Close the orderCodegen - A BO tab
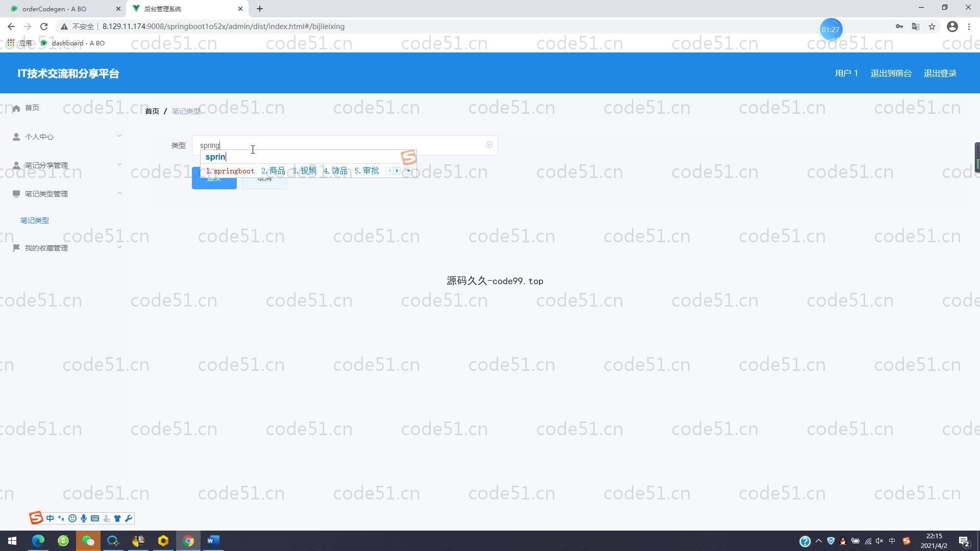Image resolution: width=980 pixels, height=551 pixels. coord(118,9)
